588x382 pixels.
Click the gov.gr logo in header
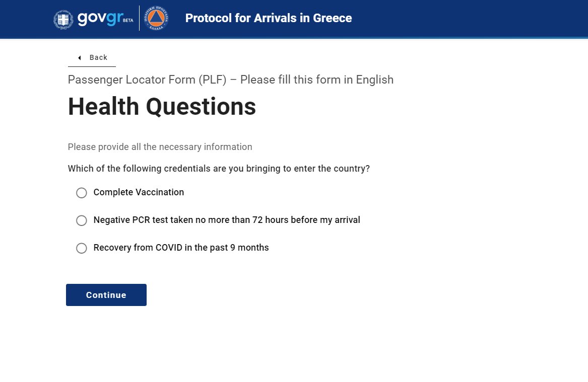(x=100, y=19)
